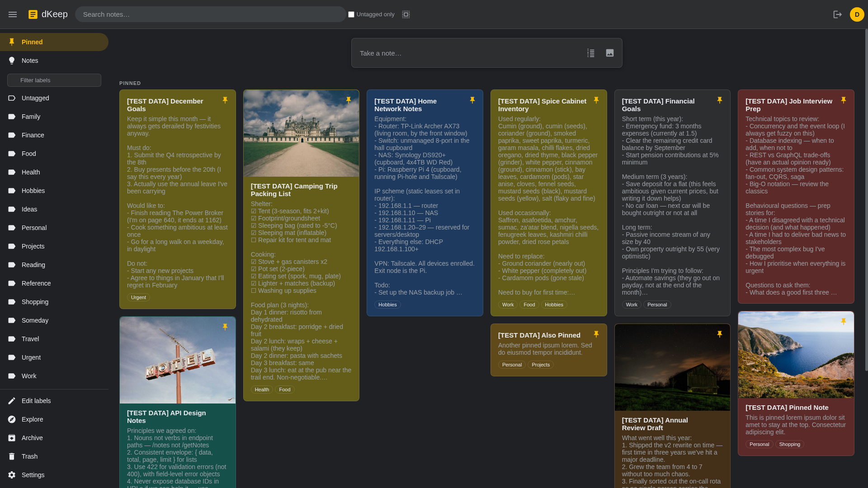This screenshot has width=868, height=488.
Task: Select the Pinned section
Action: coord(32,42)
